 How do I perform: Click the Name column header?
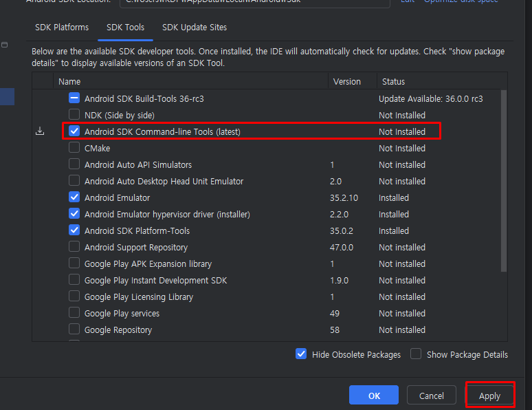coord(190,82)
